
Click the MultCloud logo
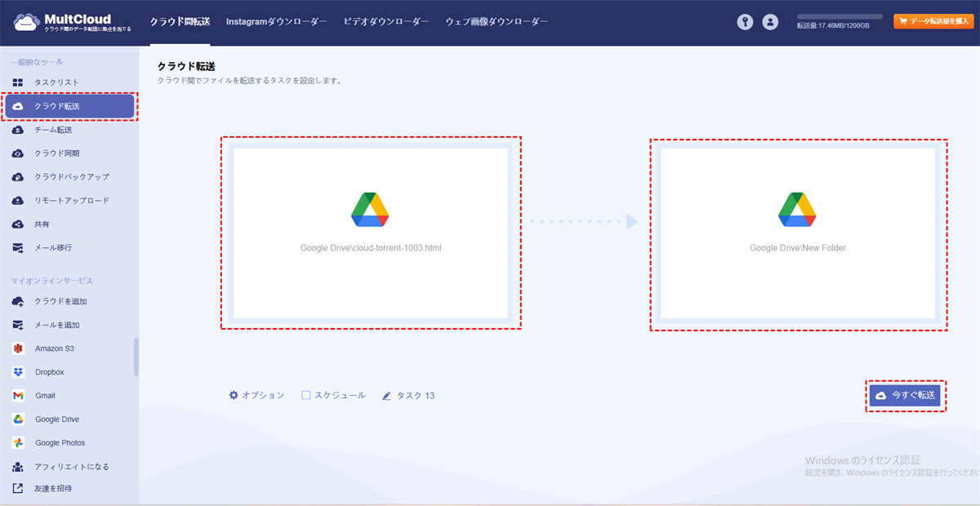[72, 23]
